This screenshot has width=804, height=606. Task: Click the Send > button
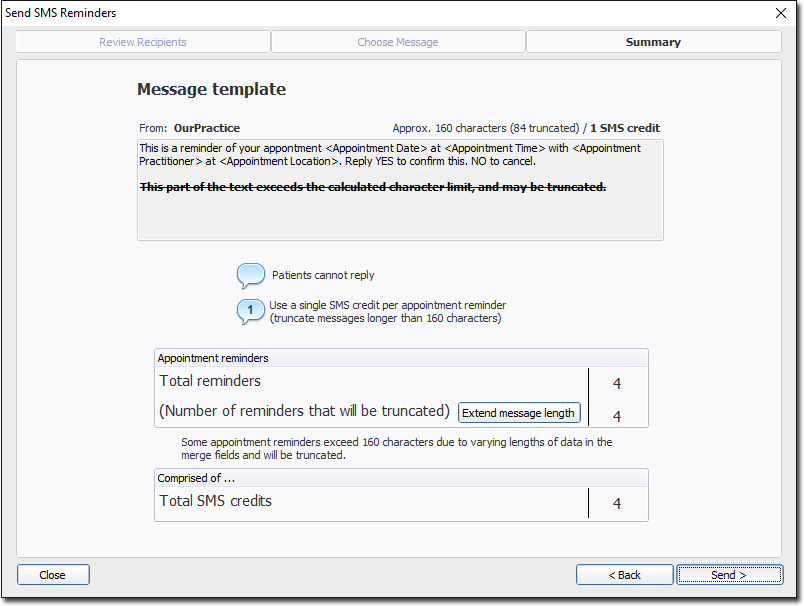[x=729, y=575]
